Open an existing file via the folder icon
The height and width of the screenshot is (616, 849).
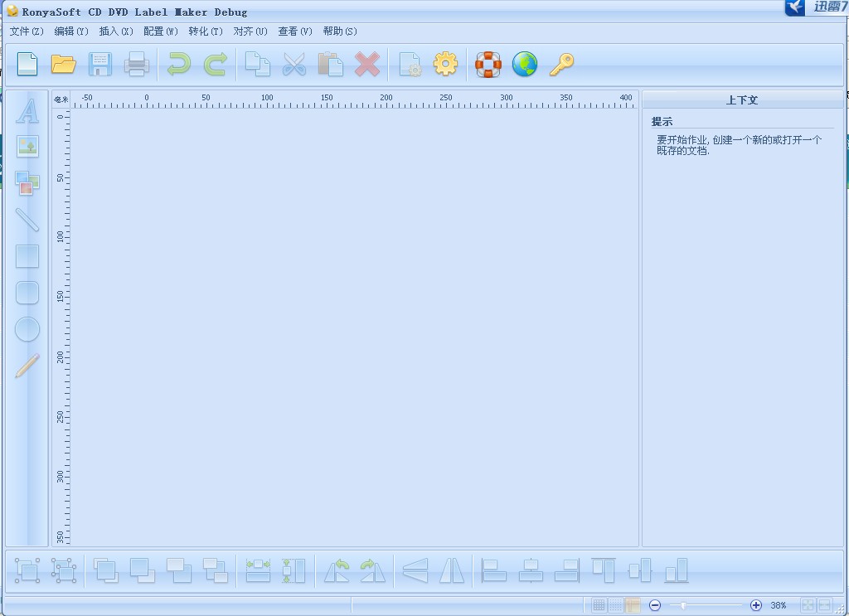pos(64,64)
